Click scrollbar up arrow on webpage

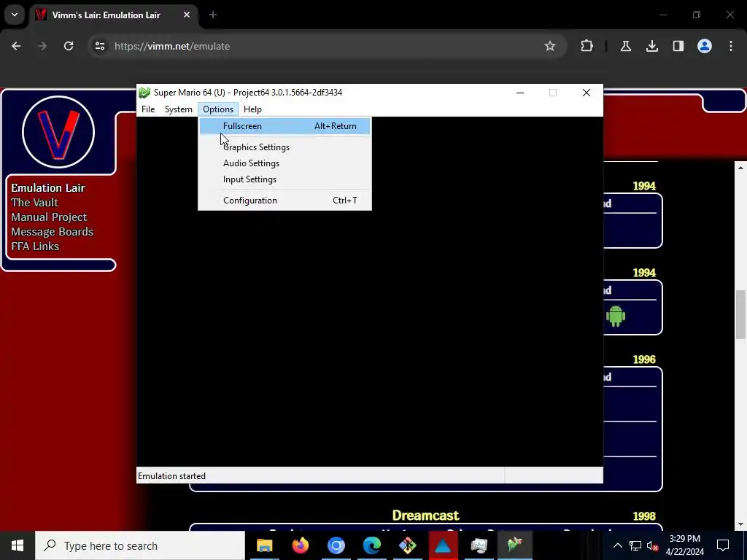coord(740,167)
